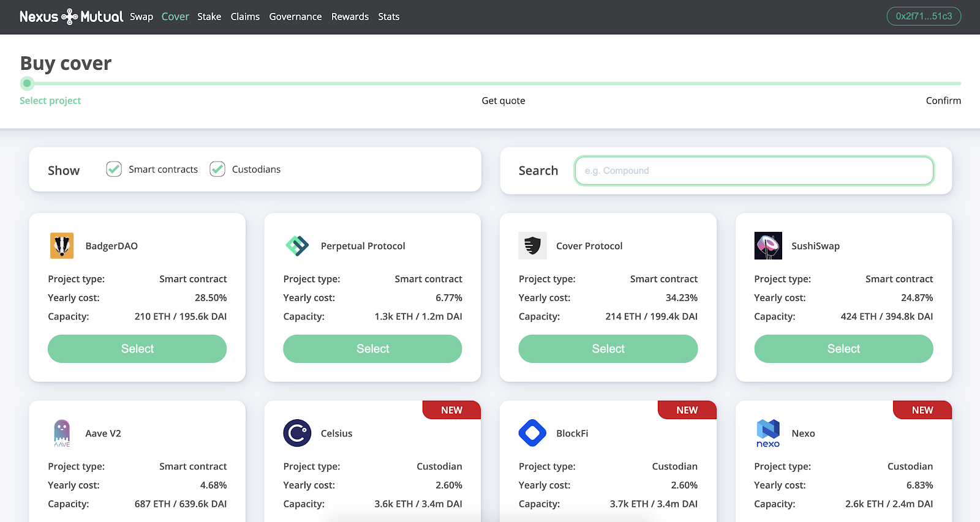Click Cover Protocol yearly cost 34.23%
Image resolution: width=980 pixels, height=522 pixels.
pos(682,297)
